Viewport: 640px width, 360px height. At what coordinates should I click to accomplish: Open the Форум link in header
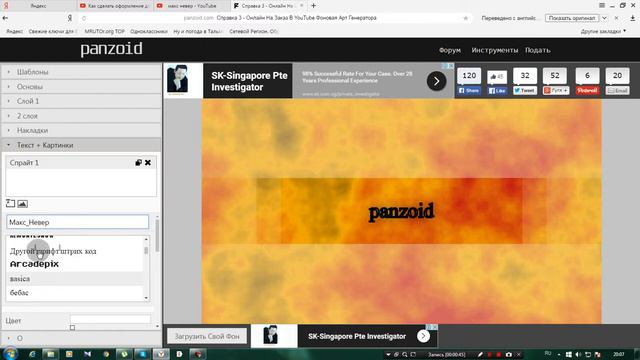(450, 50)
